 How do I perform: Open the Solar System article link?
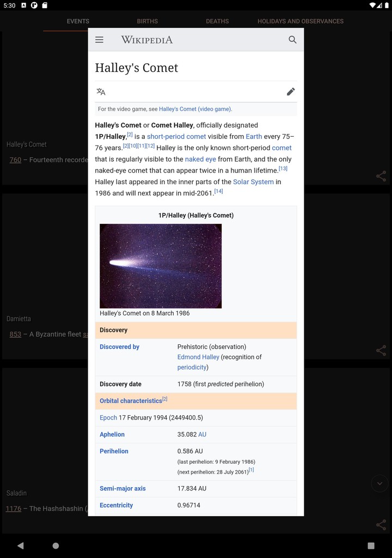coord(254,181)
